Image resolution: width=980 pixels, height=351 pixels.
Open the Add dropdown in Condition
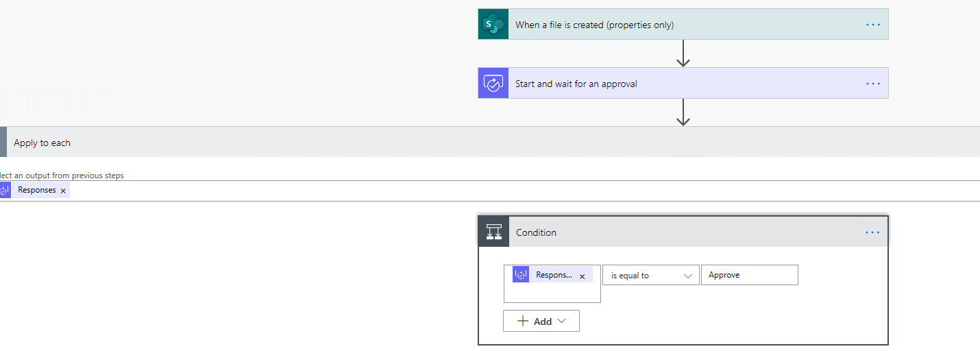541,321
